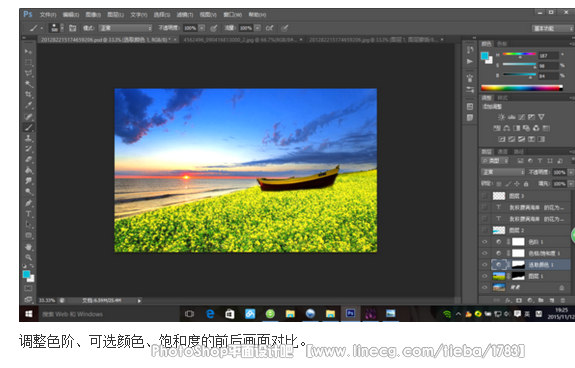Select the Pen tool

(28, 203)
